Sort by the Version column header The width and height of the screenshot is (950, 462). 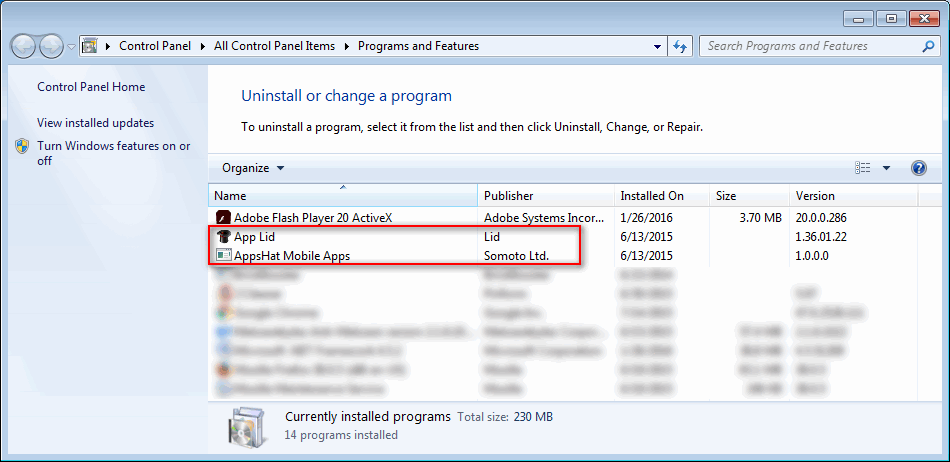(854, 196)
